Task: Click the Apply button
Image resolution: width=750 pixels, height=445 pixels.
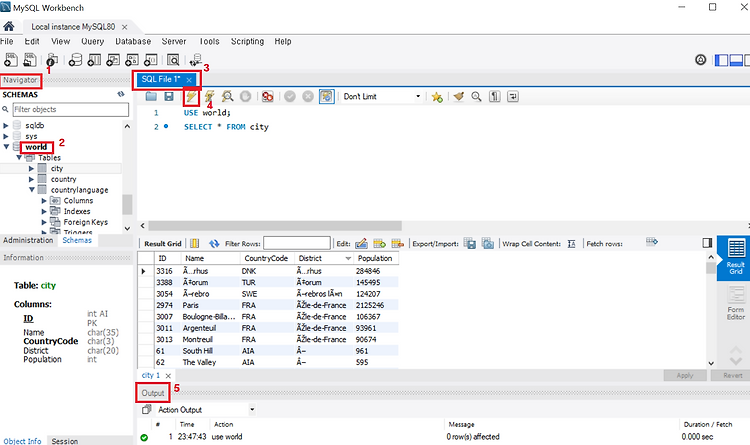Action: (x=685, y=375)
